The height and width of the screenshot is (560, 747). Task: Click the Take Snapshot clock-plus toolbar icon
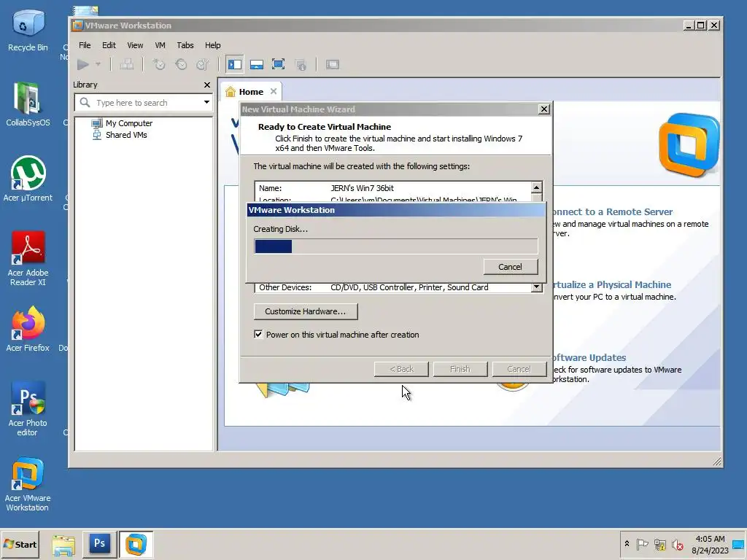point(158,64)
